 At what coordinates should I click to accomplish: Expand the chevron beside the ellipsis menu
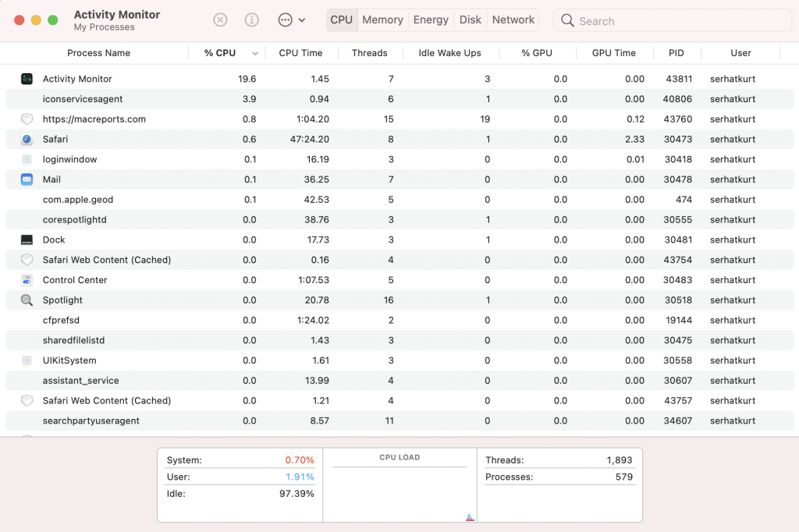tap(302, 20)
